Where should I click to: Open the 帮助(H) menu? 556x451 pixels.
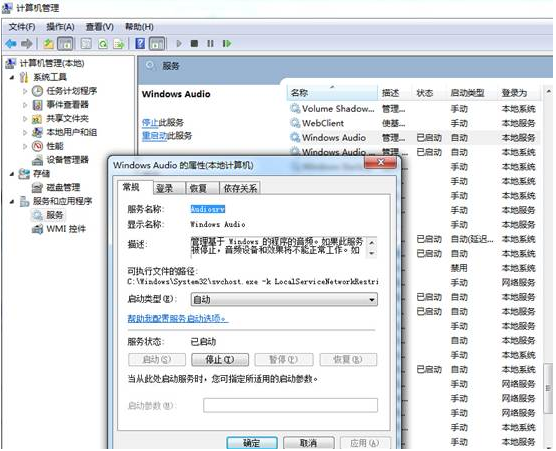(139, 27)
